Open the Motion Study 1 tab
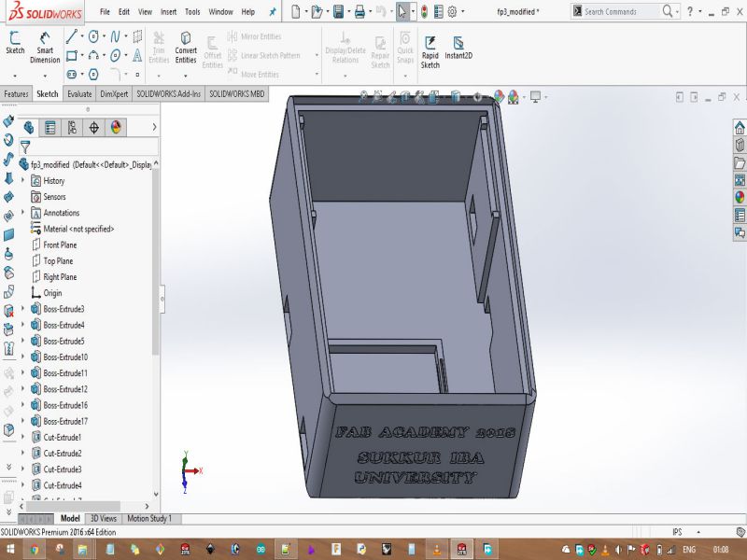 click(149, 518)
